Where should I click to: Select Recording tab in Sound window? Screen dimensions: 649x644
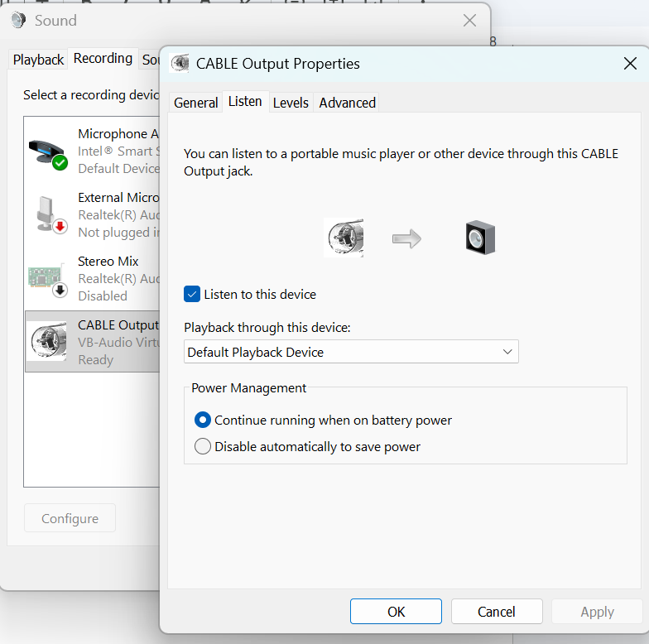[103, 58]
